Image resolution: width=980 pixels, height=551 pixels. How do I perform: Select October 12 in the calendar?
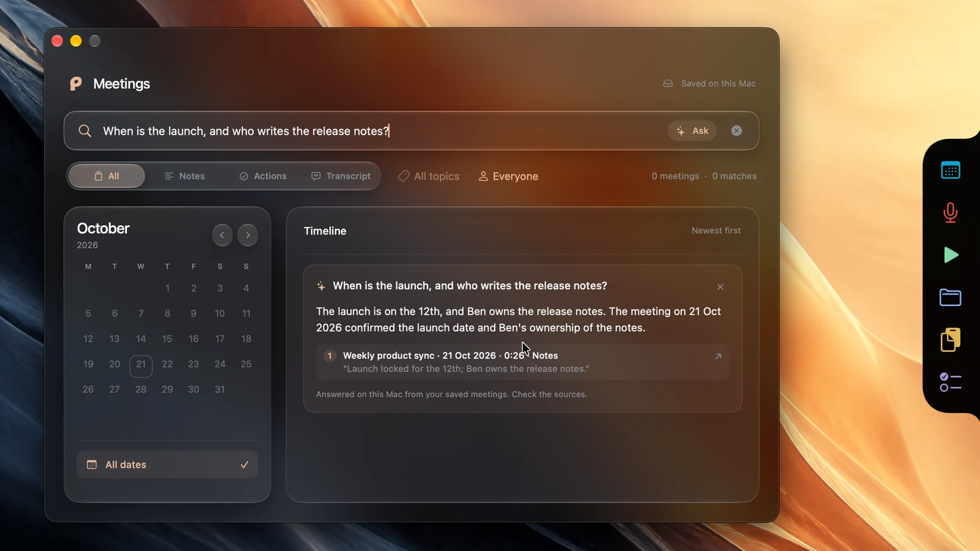point(88,339)
